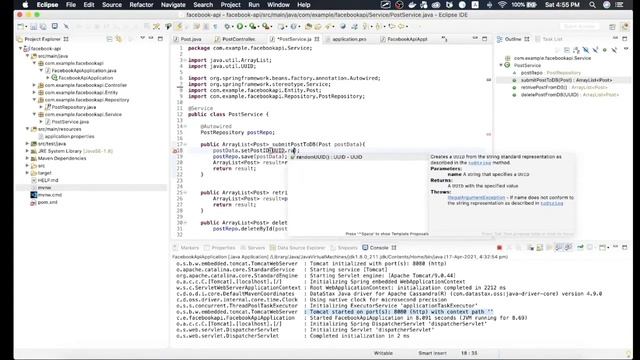Click the Quick Access search field

click(x=580, y=27)
